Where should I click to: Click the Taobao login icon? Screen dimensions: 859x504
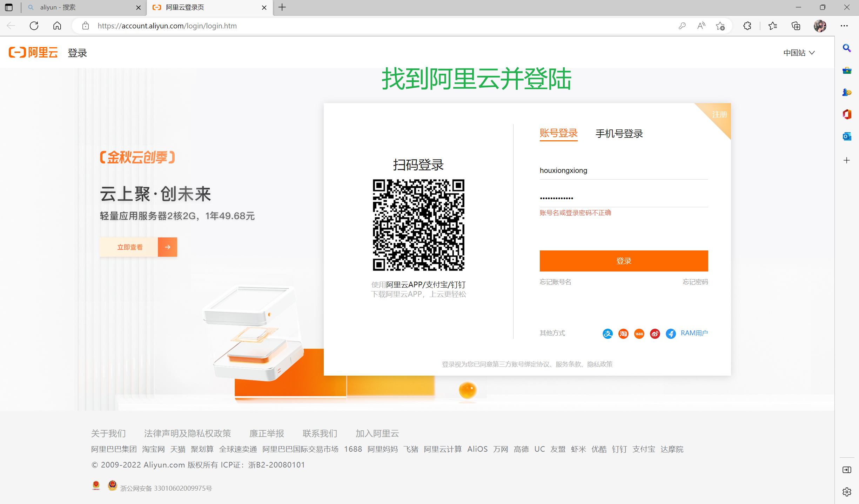click(x=623, y=334)
